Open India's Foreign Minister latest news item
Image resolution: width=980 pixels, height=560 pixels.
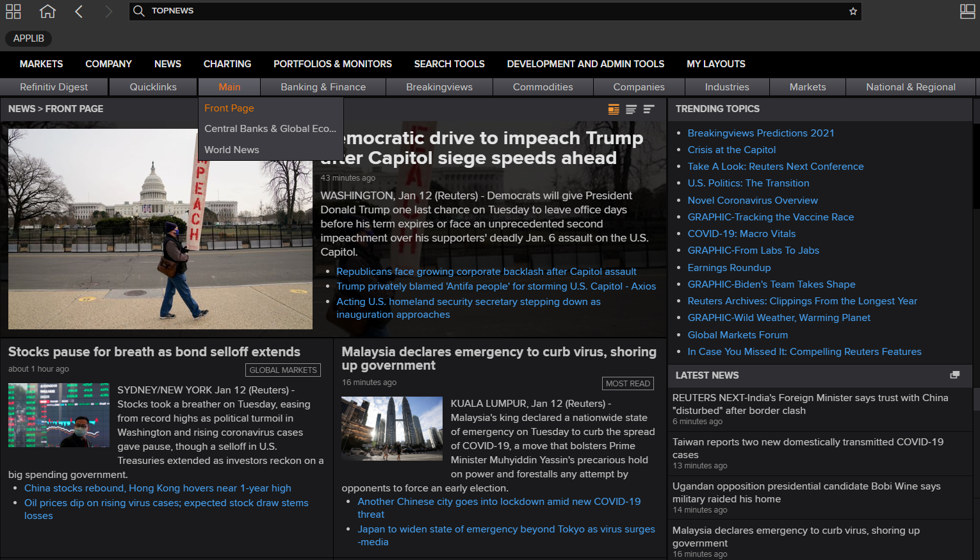coord(820,409)
